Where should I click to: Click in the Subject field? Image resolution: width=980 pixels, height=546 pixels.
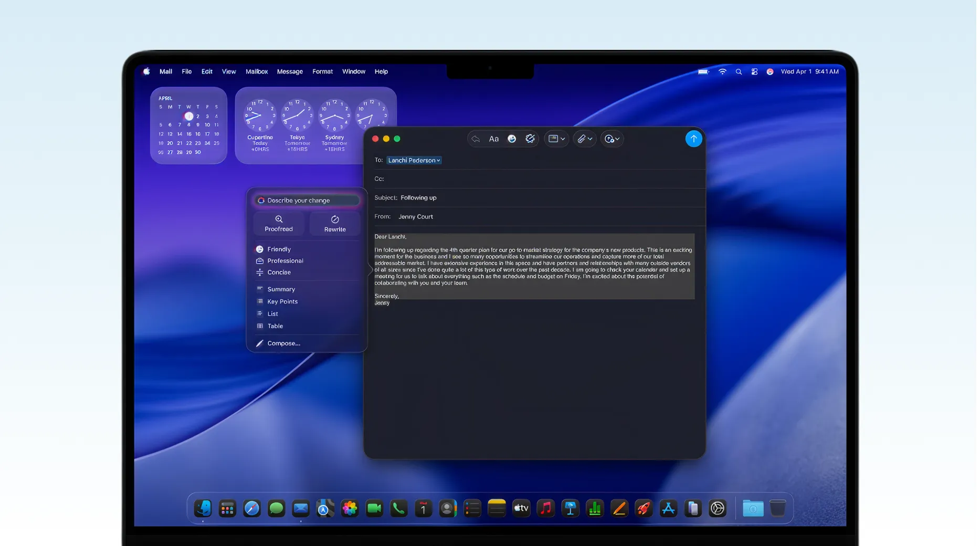525,198
